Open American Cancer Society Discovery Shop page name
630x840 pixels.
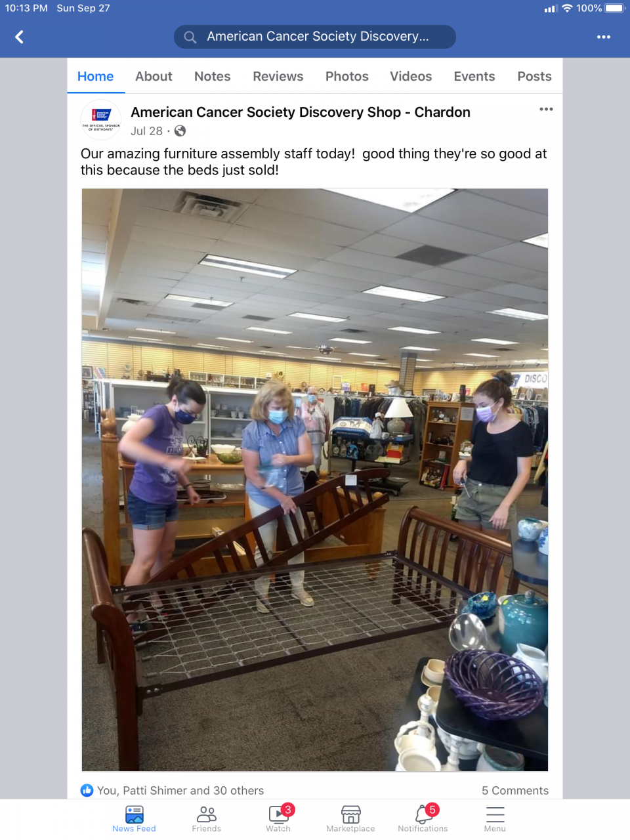[x=301, y=112]
